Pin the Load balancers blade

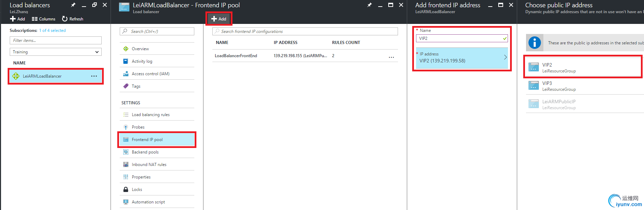pos(73,5)
